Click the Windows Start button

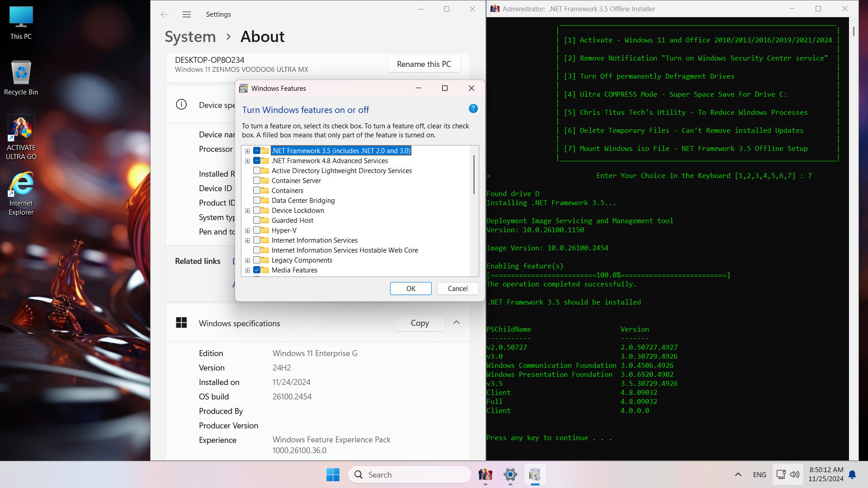(333, 474)
